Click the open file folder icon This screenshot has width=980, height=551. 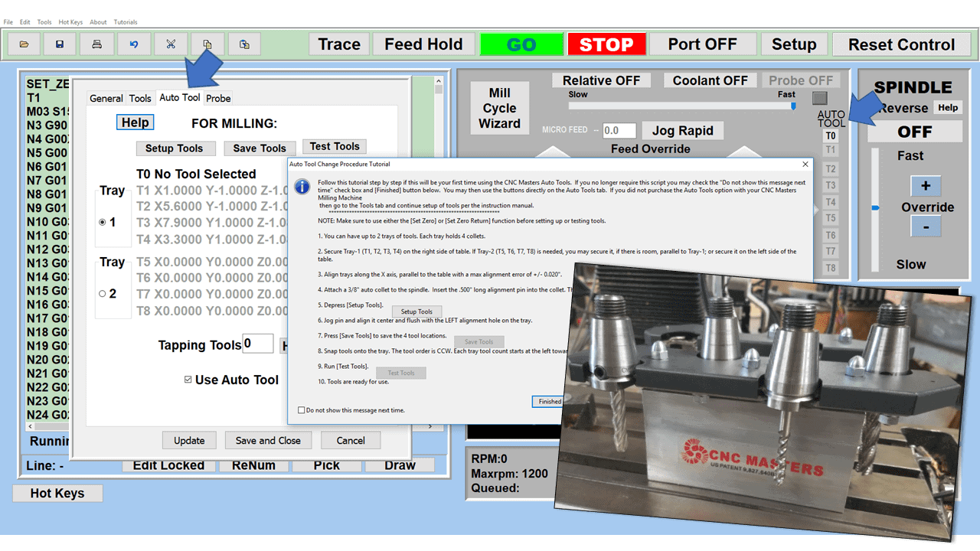click(x=24, y=44)
